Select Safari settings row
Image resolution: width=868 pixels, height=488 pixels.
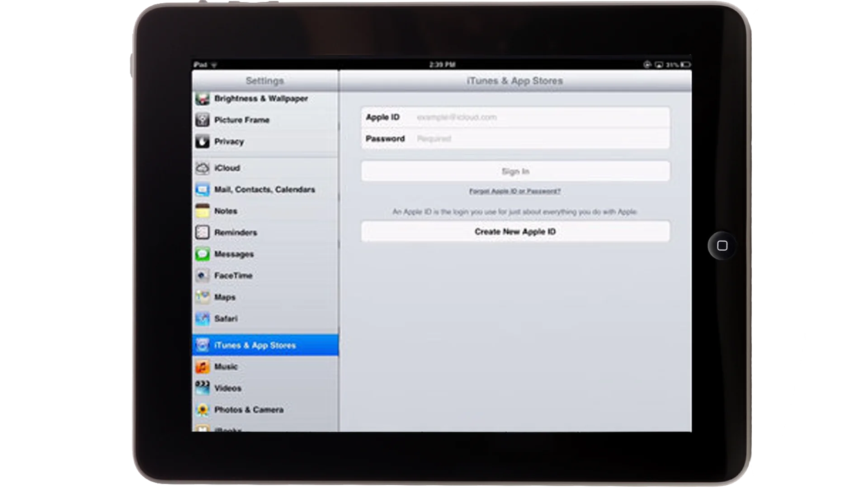click(x=265, y=319)
